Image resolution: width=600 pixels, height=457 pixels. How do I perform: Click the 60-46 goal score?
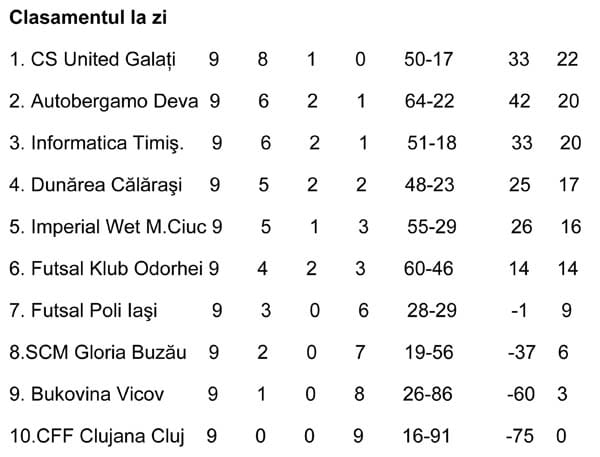[x=431, y=269]
